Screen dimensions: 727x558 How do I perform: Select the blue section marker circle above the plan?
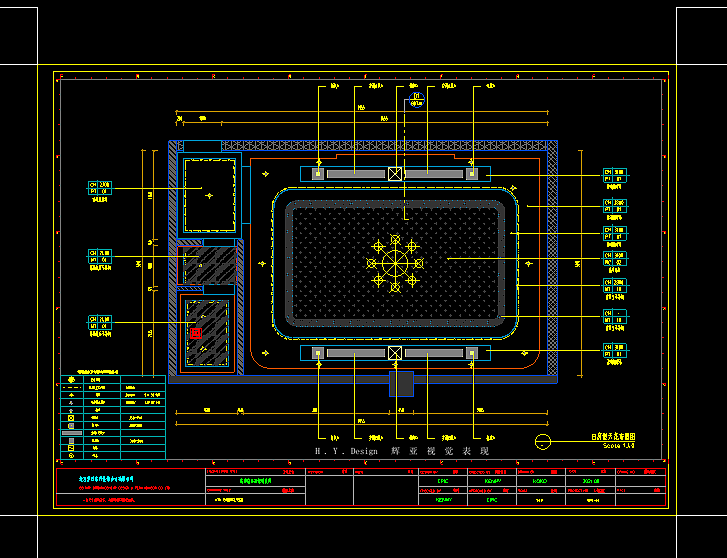coord(416,100)
